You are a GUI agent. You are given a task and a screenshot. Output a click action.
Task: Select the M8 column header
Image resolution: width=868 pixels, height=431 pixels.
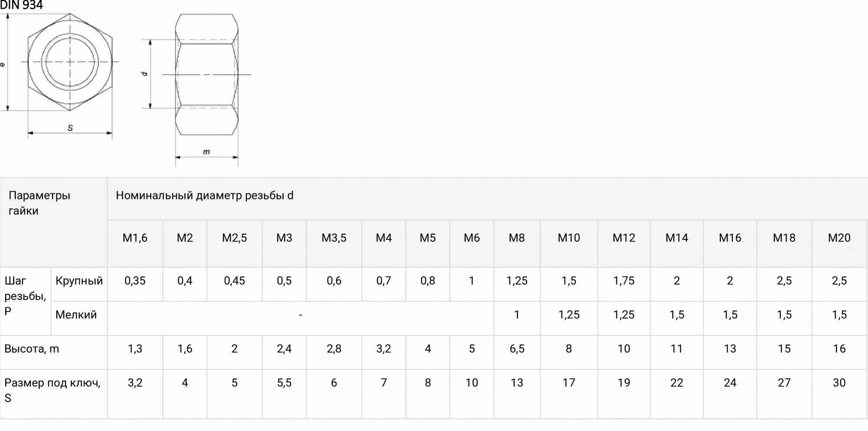click(516, 238)
